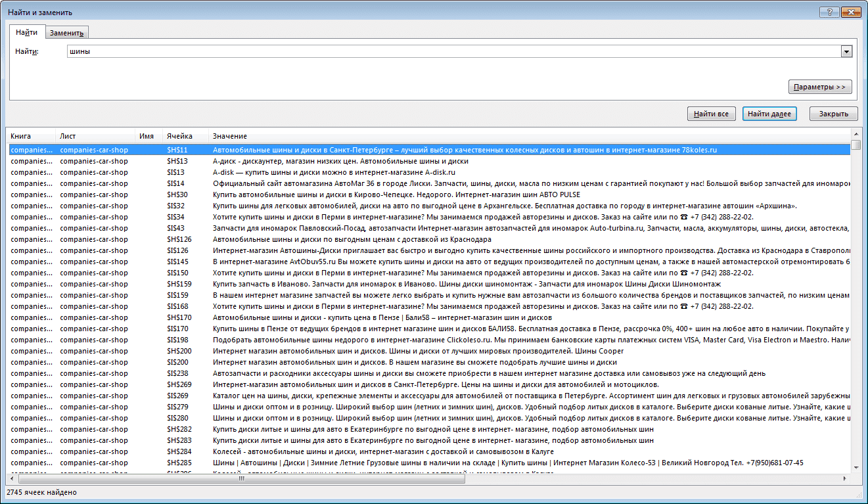Select result row with cell $I$170
Screen dimensions: 868x504
(429, 329)
